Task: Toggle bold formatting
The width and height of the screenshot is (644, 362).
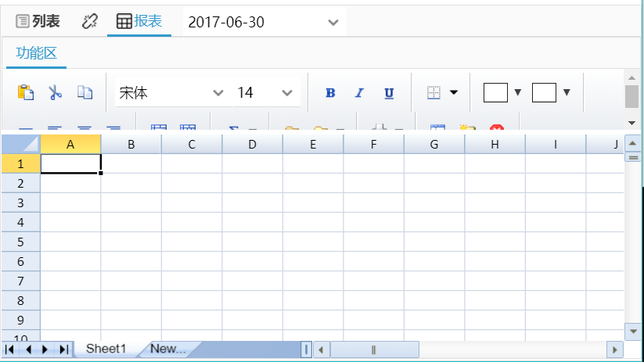Action: point(330,93)
